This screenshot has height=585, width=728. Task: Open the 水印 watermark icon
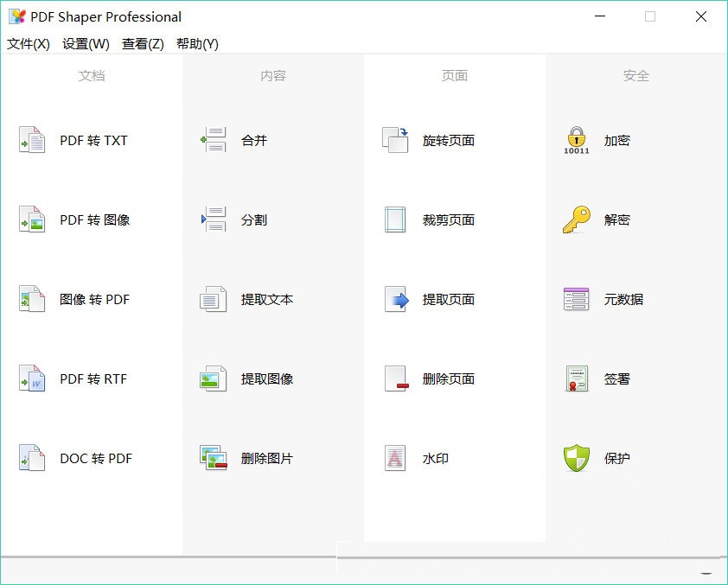pyautogui.click(x=394, y=458)
